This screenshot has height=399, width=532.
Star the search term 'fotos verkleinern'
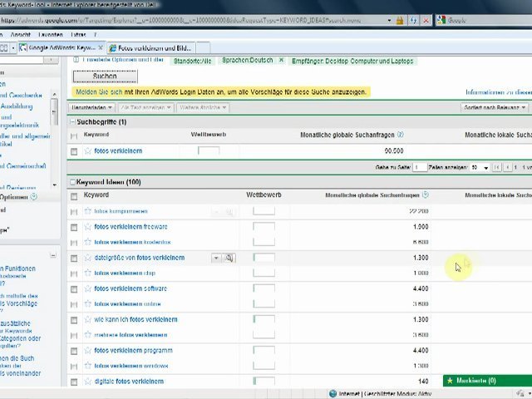[87, 151]
